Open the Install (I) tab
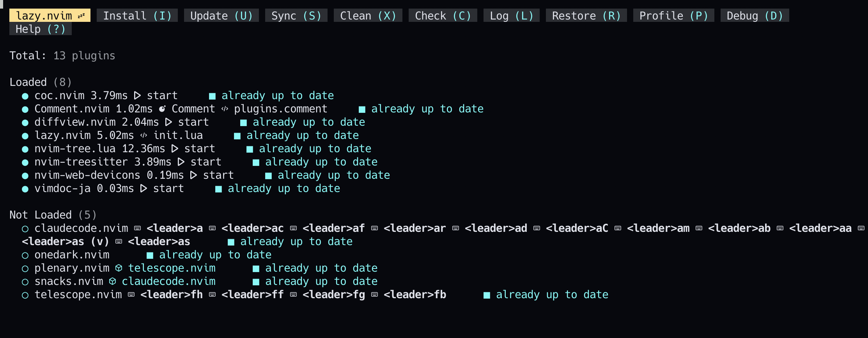 click(x=137, y=16)
